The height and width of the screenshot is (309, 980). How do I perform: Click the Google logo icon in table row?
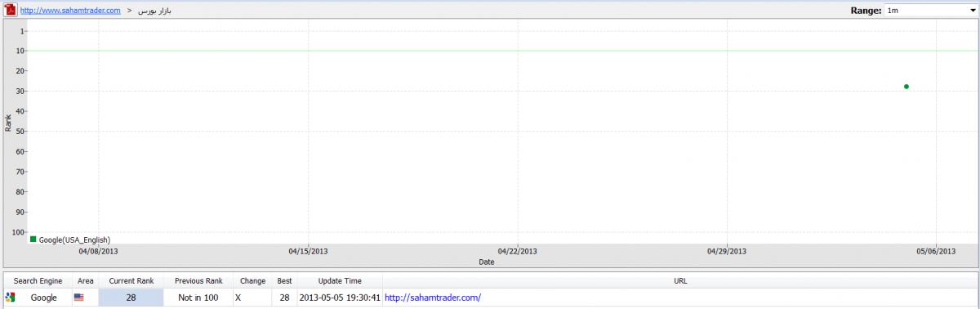click(10, 298)
